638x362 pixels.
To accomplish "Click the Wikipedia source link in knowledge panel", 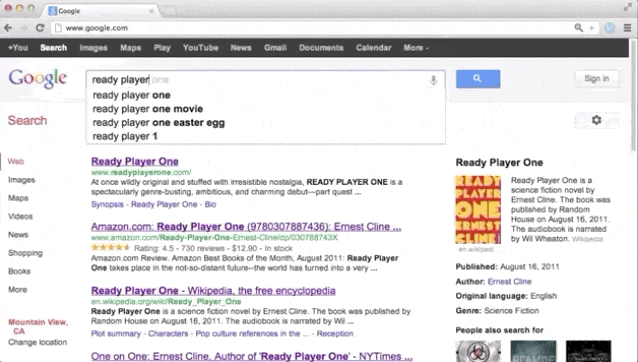I will (587, 239).
